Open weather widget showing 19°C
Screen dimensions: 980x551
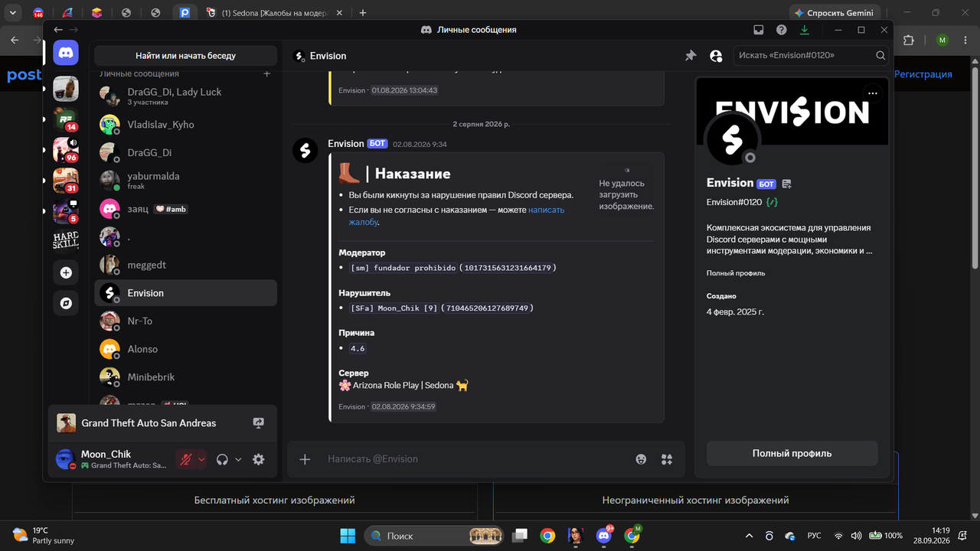pos(43,536)
